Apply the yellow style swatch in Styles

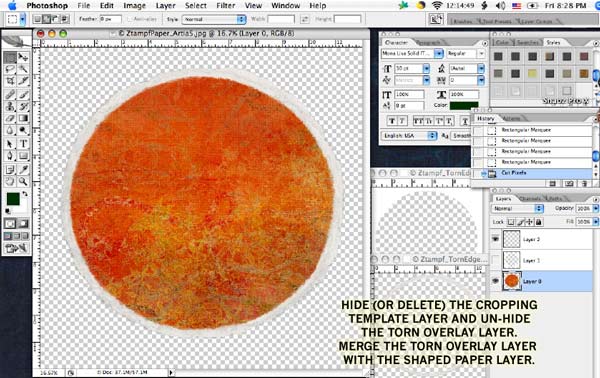pos(532,73)
